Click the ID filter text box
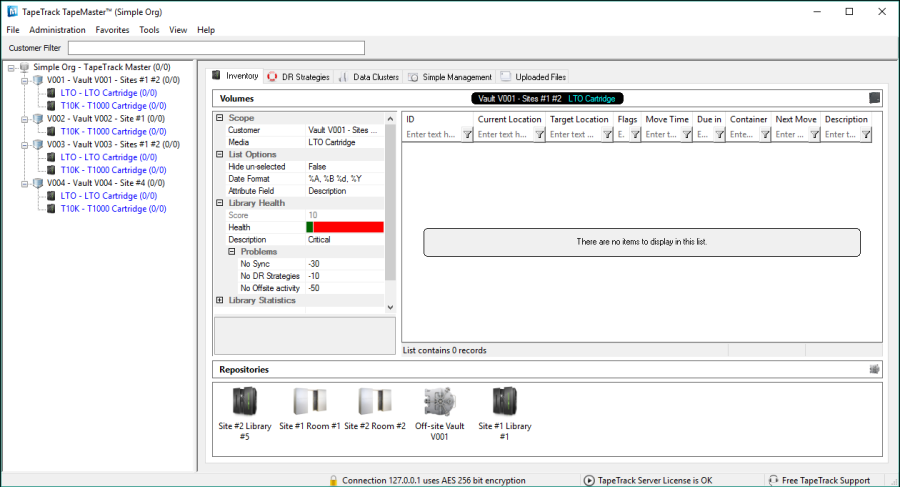This screenshot has height=487, width=900. (433, 134)
